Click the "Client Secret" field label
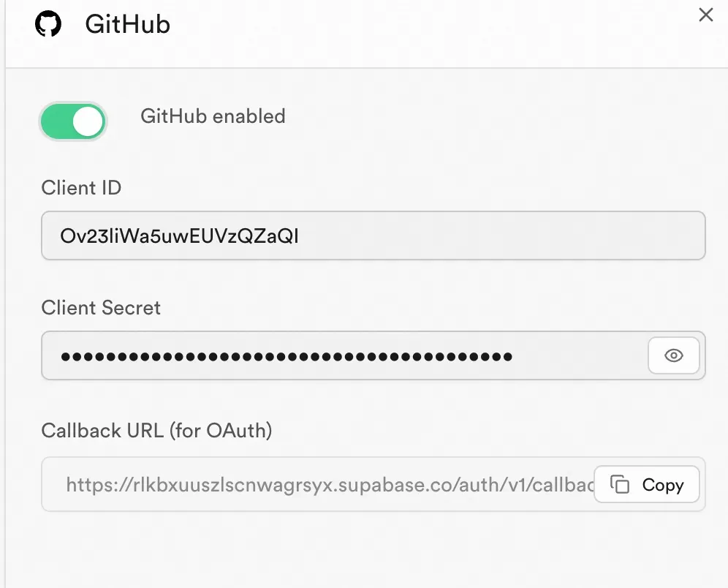This screenshot has width=728, height=588. [101, 308]
